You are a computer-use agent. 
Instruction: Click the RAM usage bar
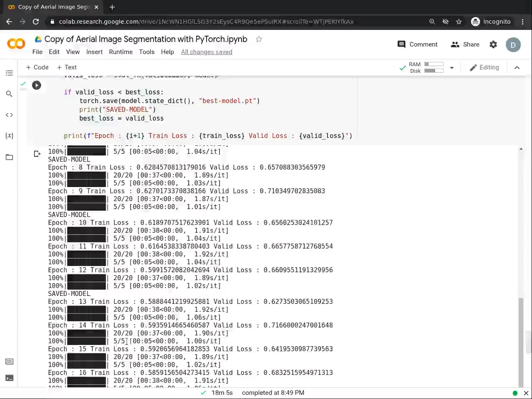point(434,64)
